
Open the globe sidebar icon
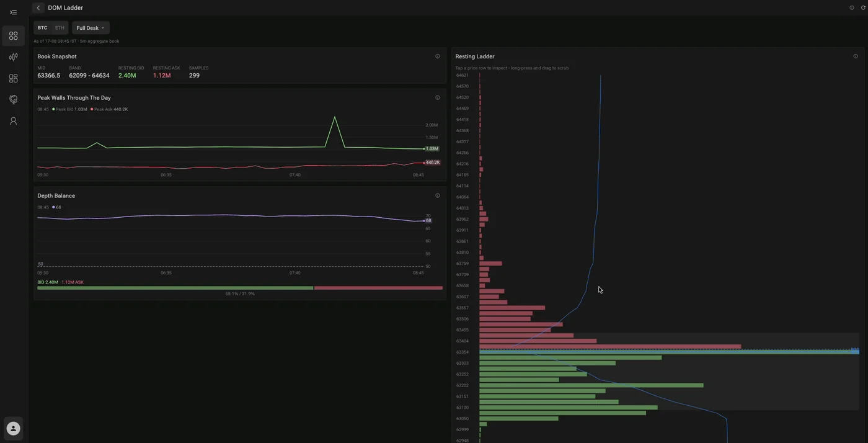click(x=13, y=99)
